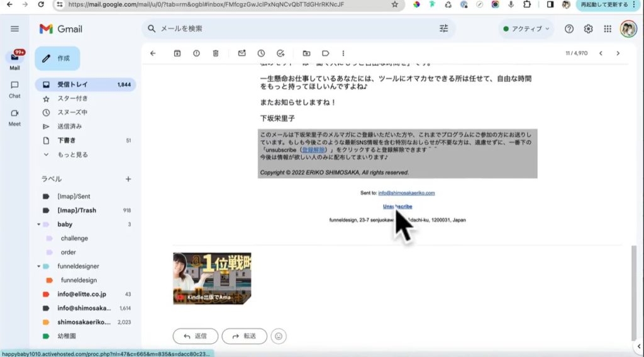The height and width of the screenshot is (357, 644).
Task: Click the Unsubscribe link in email footer
Action: 397,207
